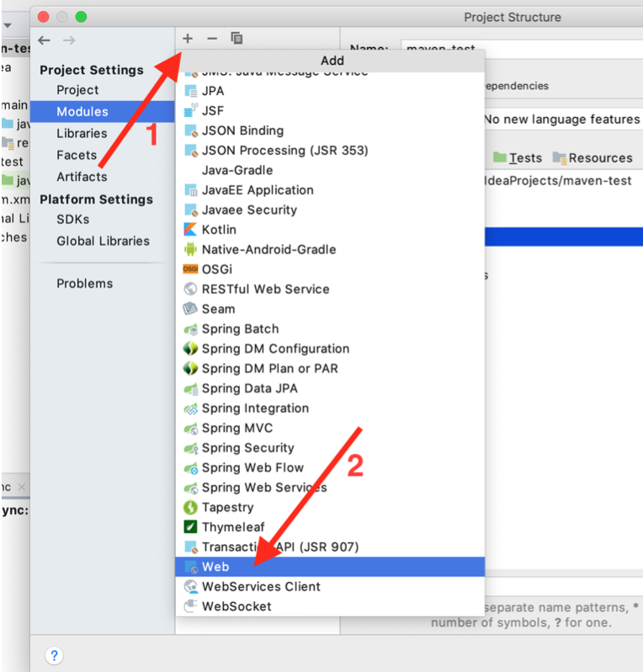This screenshot has height=672, width=643.
Task: Click the Tests folder icon
Action: click(499, 157)
